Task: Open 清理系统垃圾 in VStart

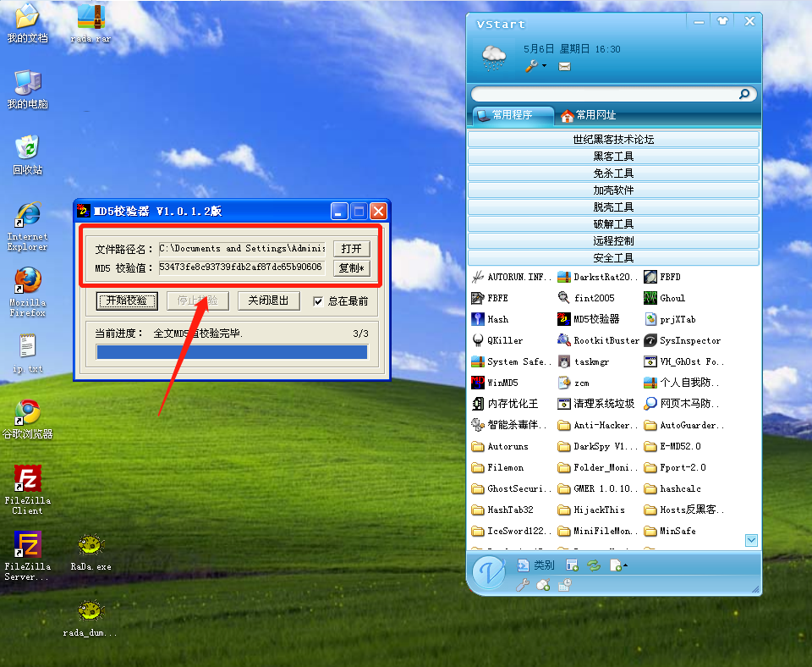Action: click(596, 404)
